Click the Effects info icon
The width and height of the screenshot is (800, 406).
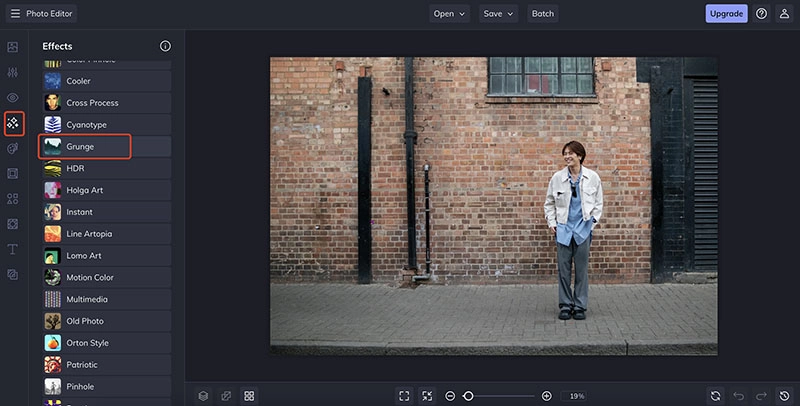point(165,46)
